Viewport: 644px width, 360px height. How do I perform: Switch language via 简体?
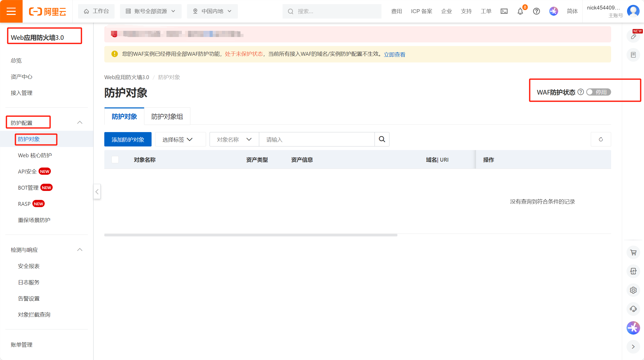(572, 11)
